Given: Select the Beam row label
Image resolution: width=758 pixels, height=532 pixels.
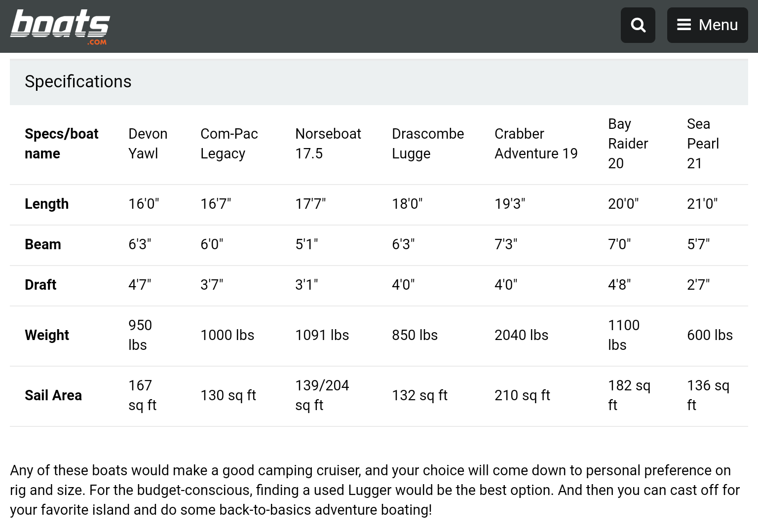Looking at the screenshot, I should tap(43, 244).
